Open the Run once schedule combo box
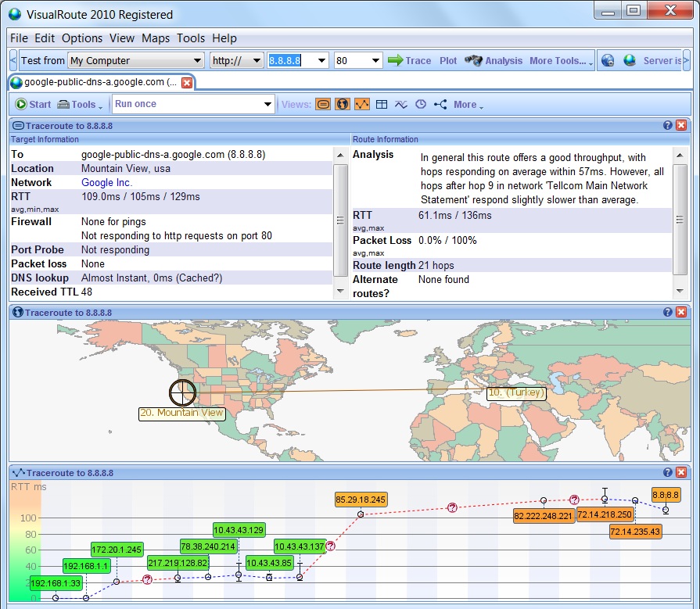 coord(193,104)
